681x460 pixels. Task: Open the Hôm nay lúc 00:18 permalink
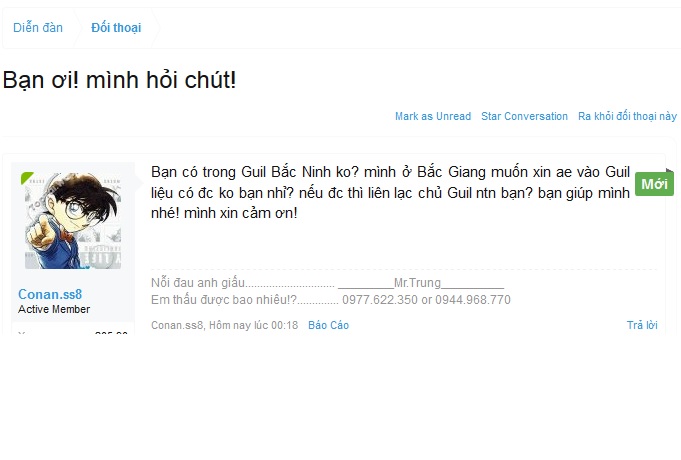pos(254,325)
